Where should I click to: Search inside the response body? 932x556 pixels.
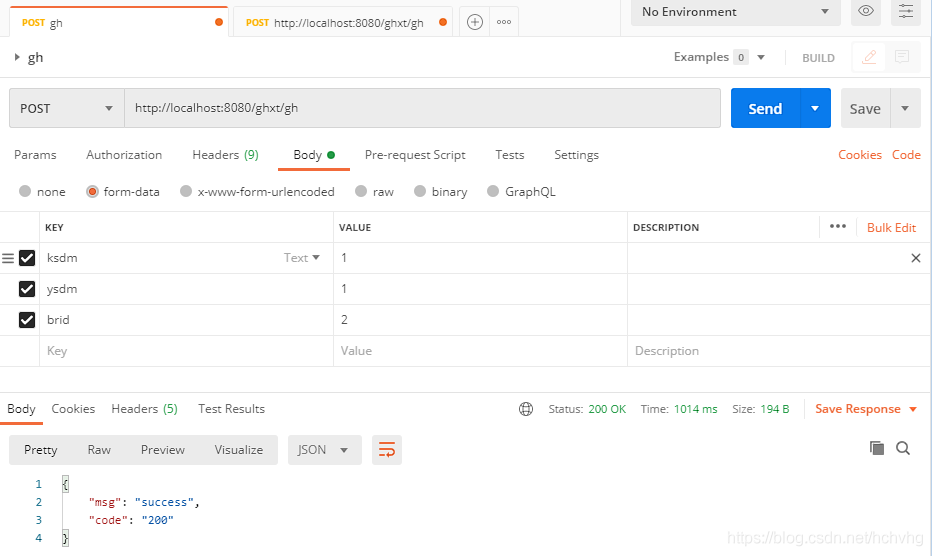click(903, 448)
